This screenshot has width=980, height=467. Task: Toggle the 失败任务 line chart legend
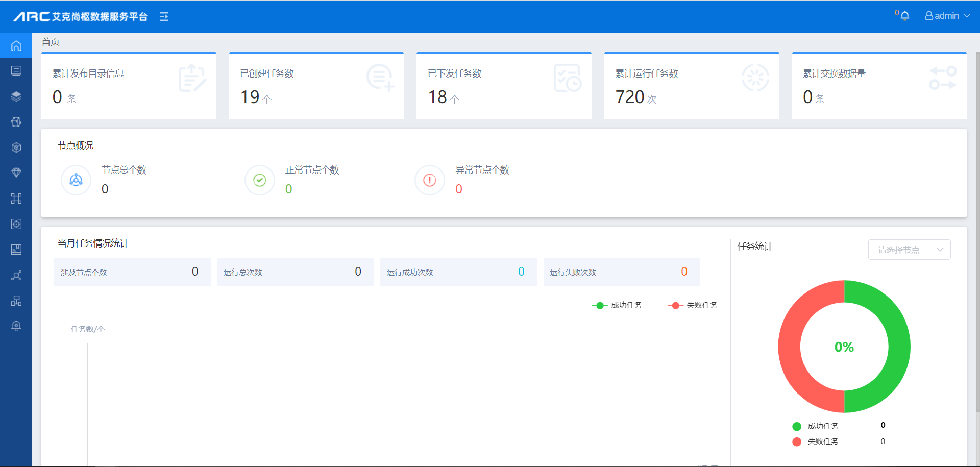[x=693, y=305]
